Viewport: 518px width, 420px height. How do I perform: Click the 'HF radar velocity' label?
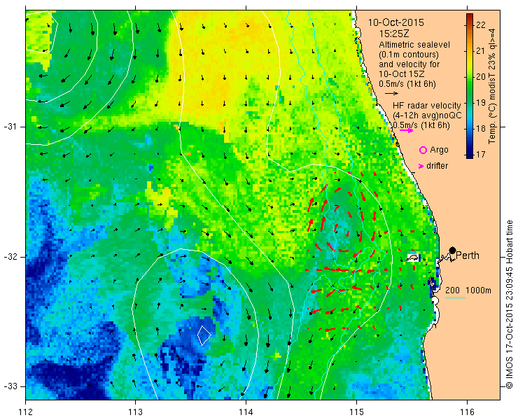click(x=427, y=106)
